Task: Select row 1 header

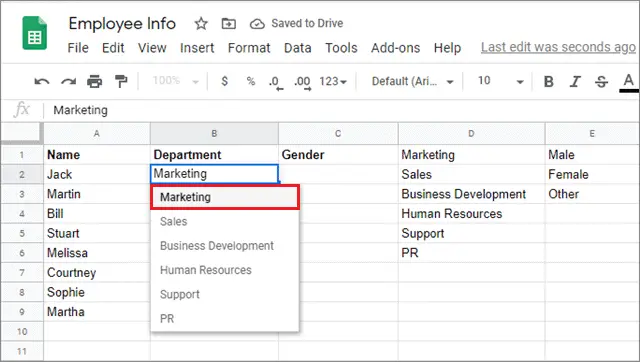Action: click(22, 155)
